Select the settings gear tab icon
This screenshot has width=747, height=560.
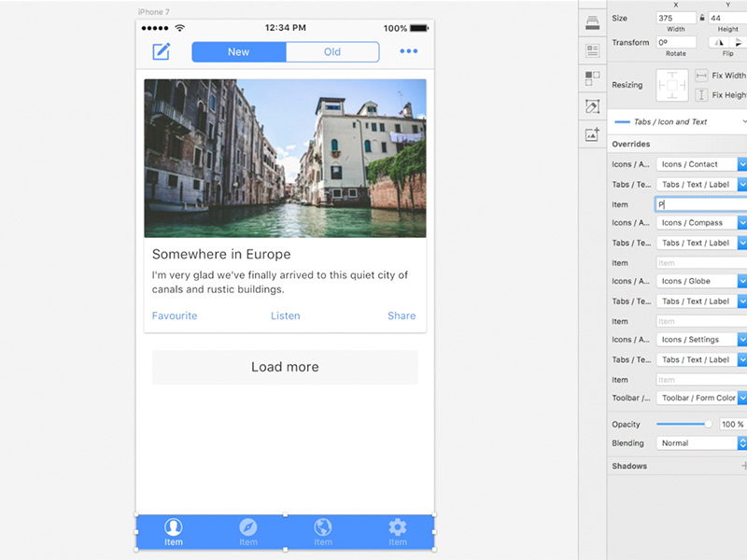(x=398, y=527)
